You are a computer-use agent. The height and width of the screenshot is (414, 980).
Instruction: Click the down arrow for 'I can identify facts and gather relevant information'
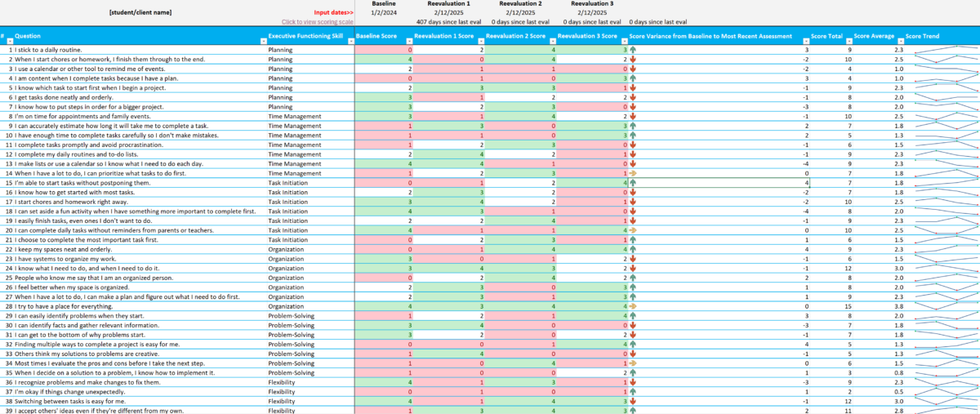click(632, 325)
